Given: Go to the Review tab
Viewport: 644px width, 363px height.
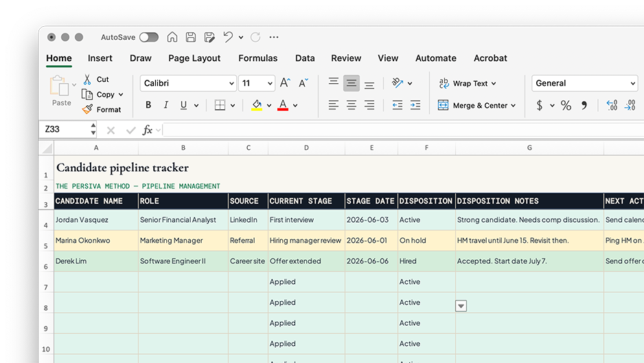Looking at the screenshot, I should pyautogui.click(x=346, y=58).
